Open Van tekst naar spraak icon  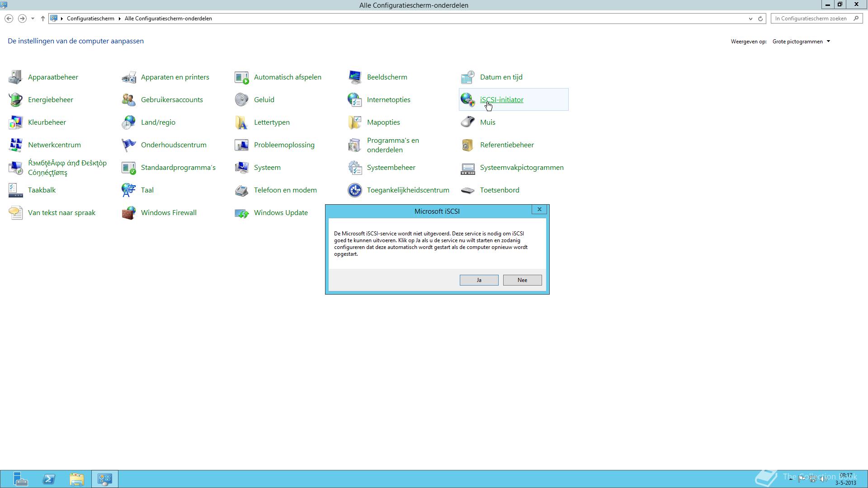pyautogui.click(x=15, y=213)
